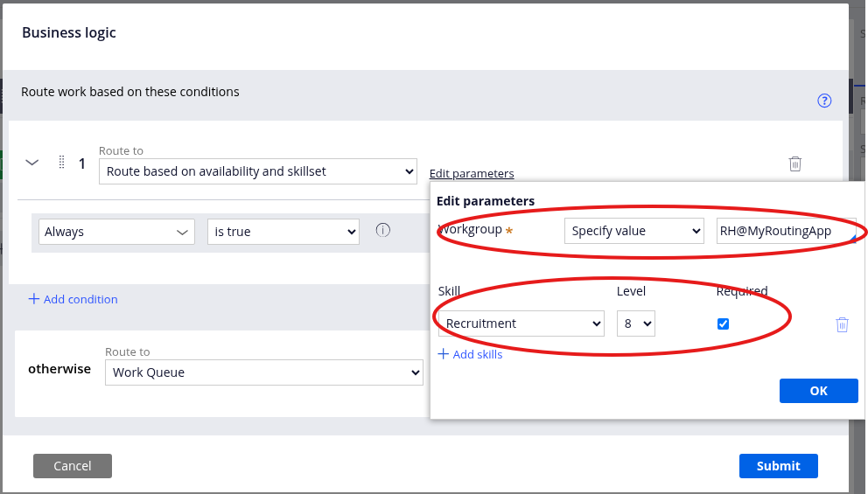
Task: Click the plus icon for Add condition
Action: [34, 299]
